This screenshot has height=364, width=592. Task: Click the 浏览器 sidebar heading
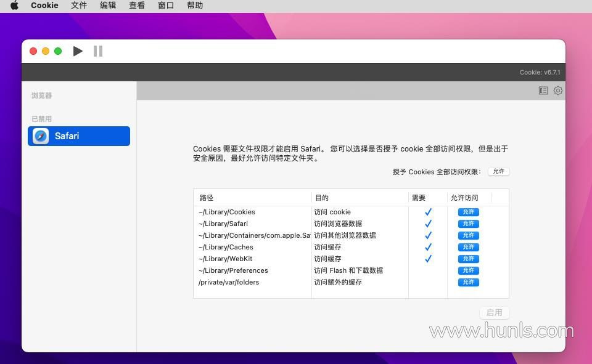coord(41,95)
